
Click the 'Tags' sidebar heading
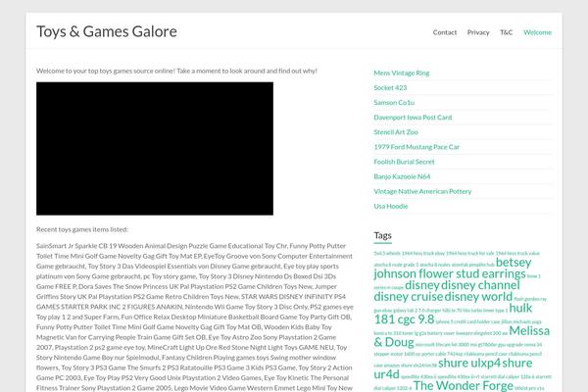click(382, 235)
